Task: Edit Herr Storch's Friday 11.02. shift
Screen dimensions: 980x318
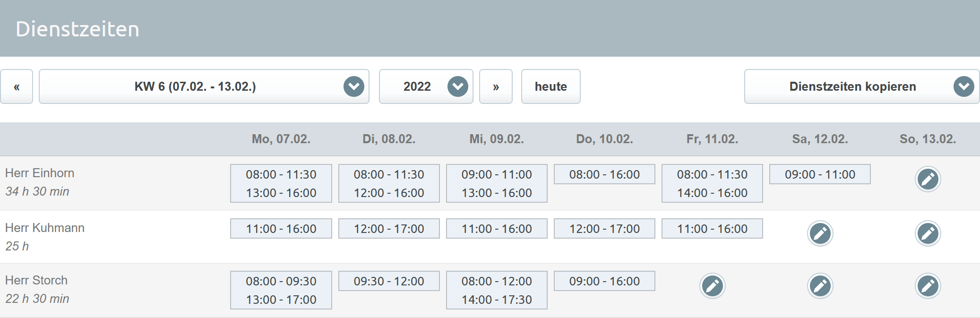Action: coord(712,286)
